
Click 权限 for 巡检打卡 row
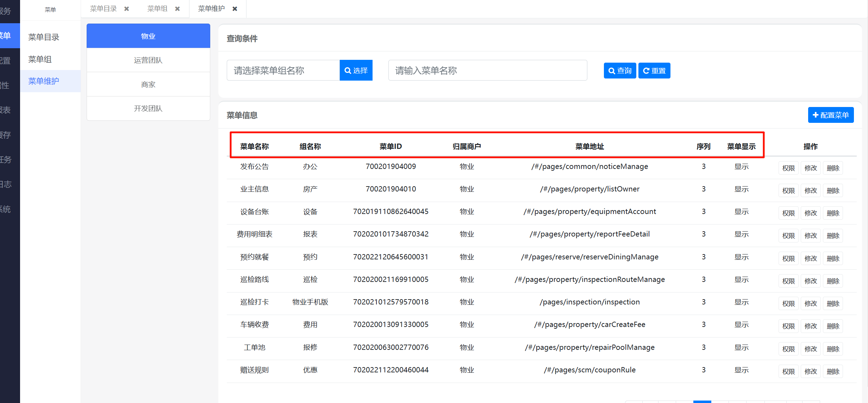788,304
